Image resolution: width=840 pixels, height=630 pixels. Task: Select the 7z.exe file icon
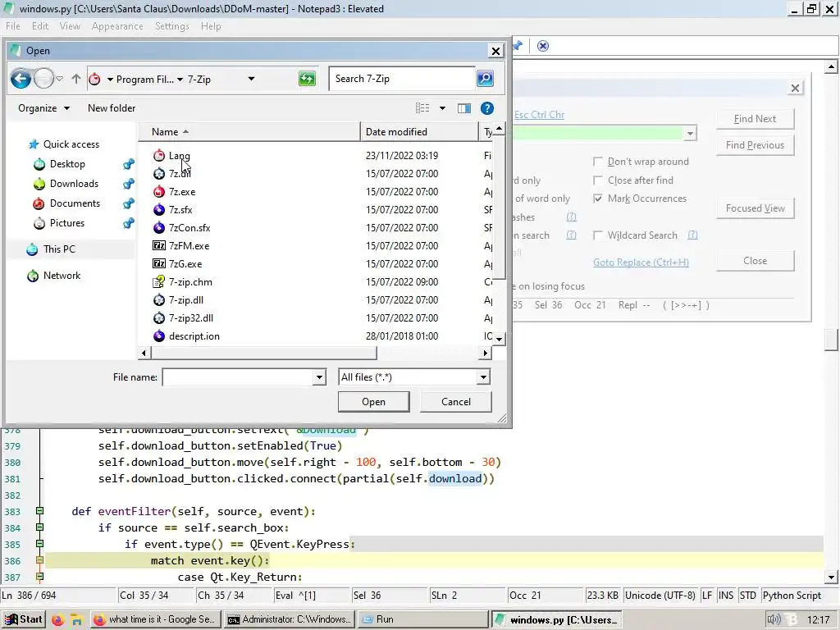159,192
